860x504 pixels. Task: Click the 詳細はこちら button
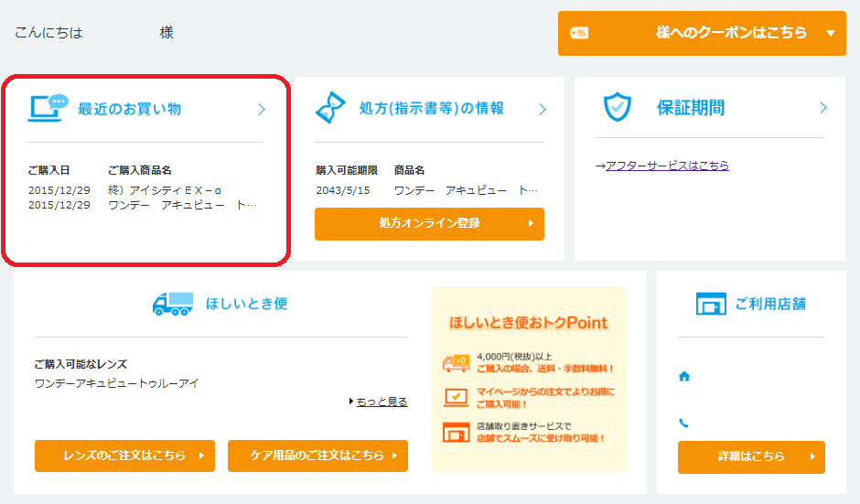coord(751,456)
